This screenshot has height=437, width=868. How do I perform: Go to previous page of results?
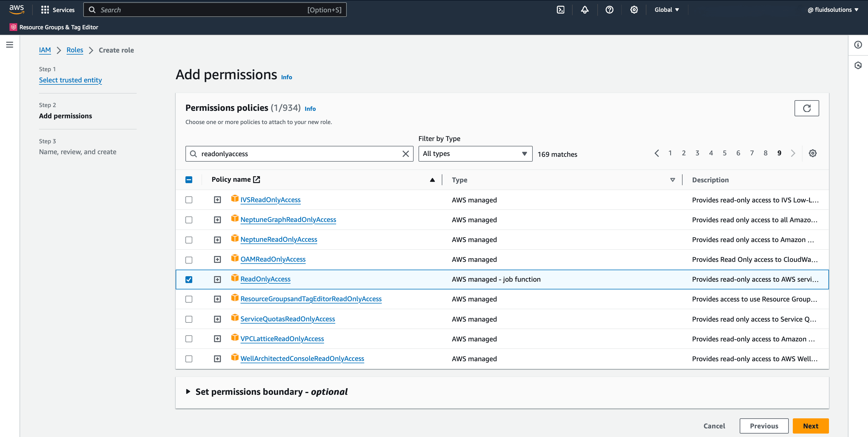[x=656, y=153]
